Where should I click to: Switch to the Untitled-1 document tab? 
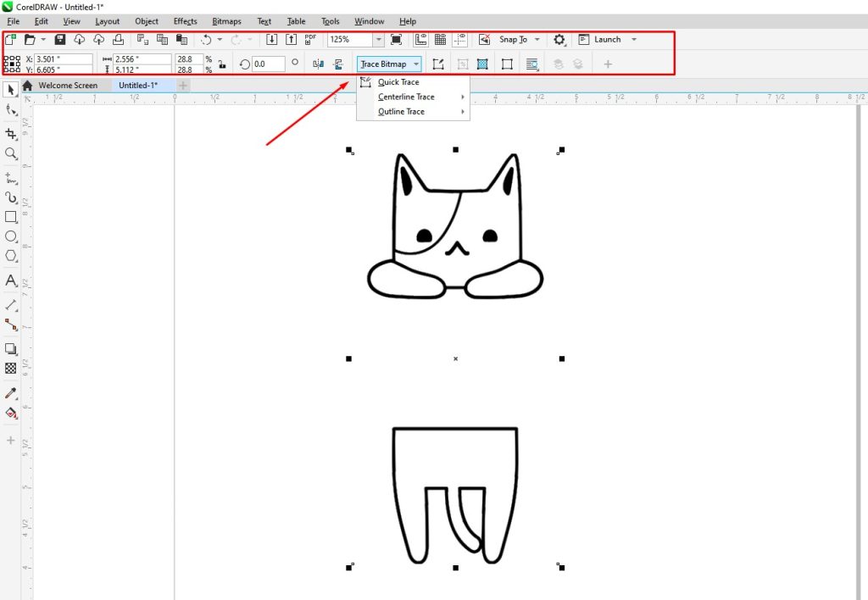(138, 86)
